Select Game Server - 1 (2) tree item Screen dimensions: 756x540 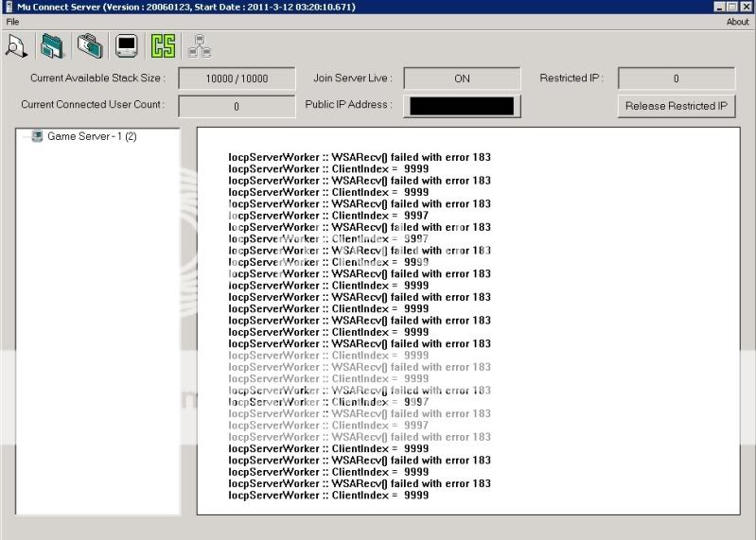pos(92,136)
